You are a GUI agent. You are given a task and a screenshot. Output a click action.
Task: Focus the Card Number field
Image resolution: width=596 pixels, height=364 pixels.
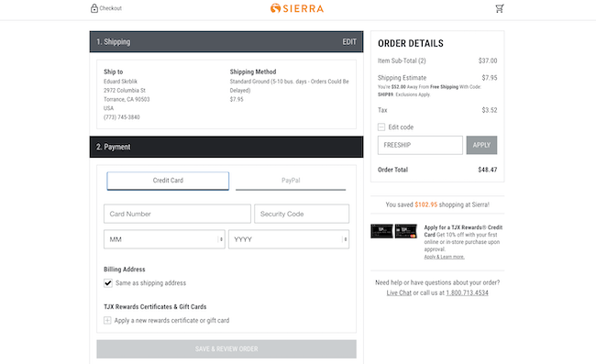177,214
